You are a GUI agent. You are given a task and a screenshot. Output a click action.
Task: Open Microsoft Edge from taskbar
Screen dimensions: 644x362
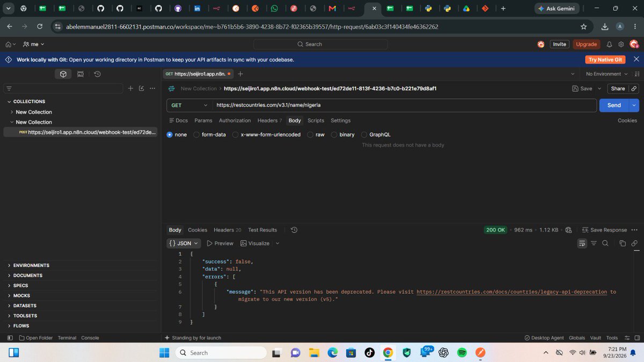tap(332, 353)
